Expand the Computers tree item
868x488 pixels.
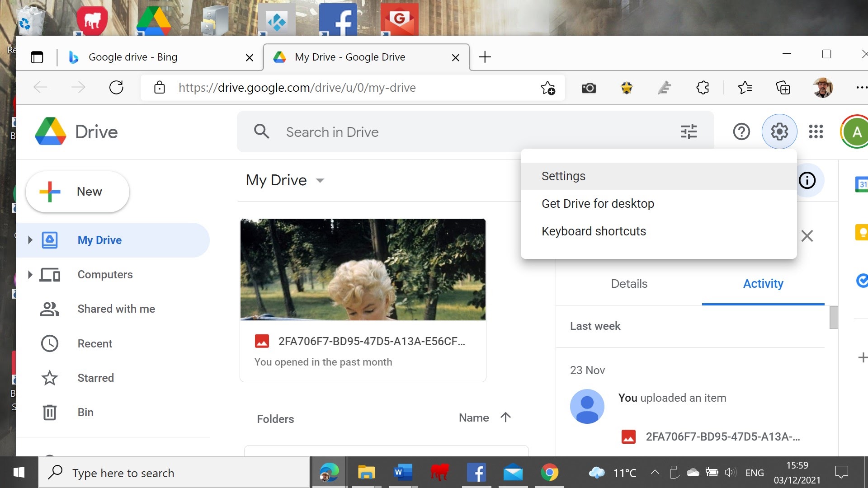(x=30, y=274)
